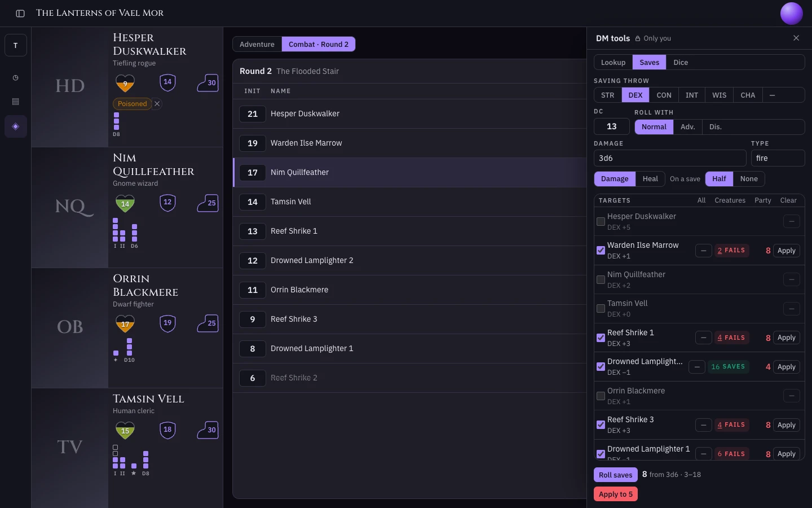Open the Lookup tab in DM tools

point(613,63)
